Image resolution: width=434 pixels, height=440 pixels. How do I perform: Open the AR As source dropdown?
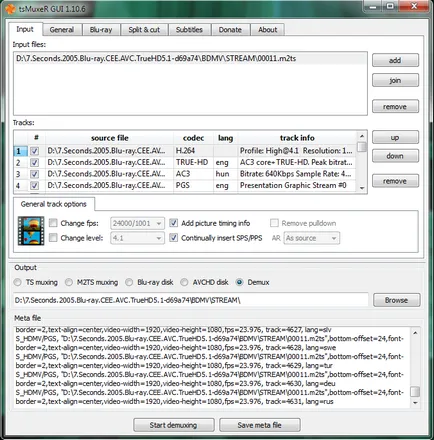pos(312,238)
